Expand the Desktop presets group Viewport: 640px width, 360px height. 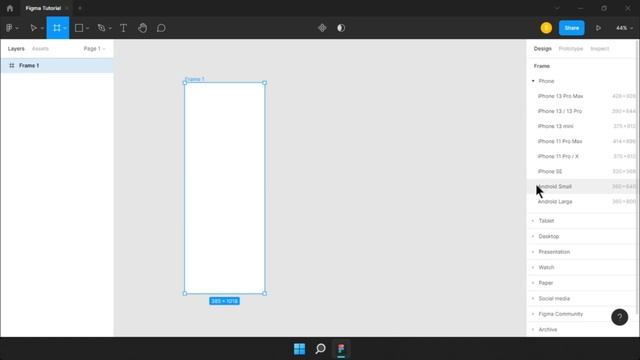pos(533,236)
